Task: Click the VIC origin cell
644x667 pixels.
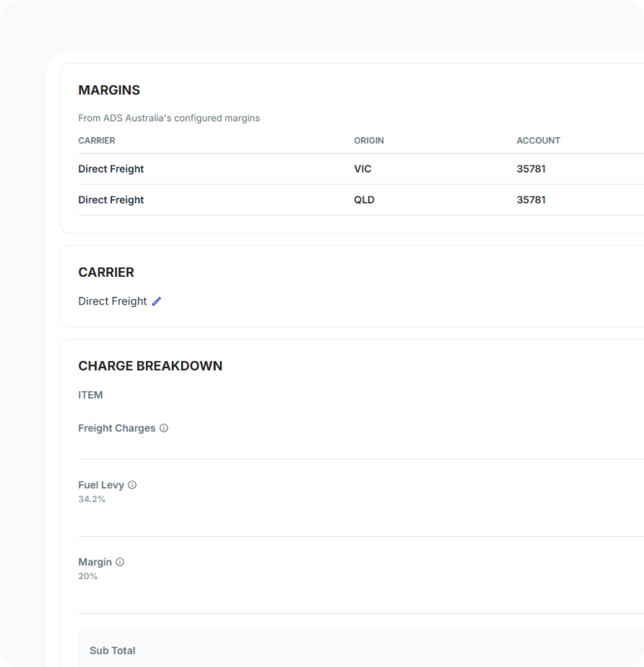Action: point(363,169)
